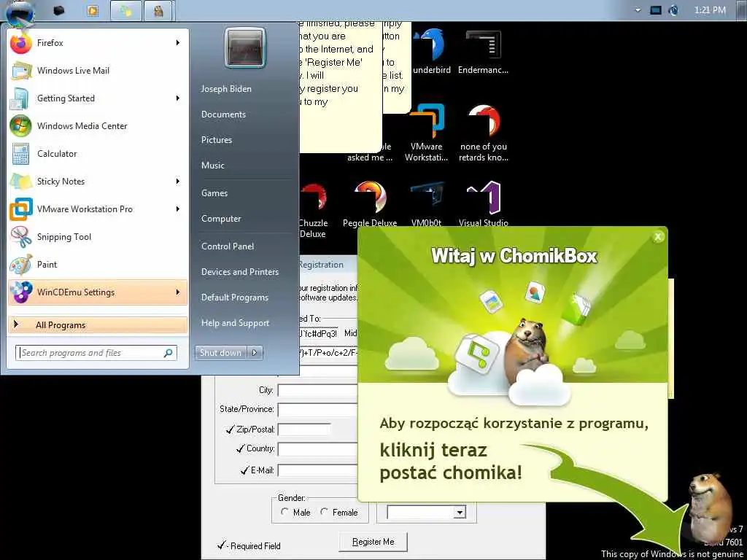Open Games folder
This screenshot has width=747, height=560.
pyautogui.click(x=214, y=192)
